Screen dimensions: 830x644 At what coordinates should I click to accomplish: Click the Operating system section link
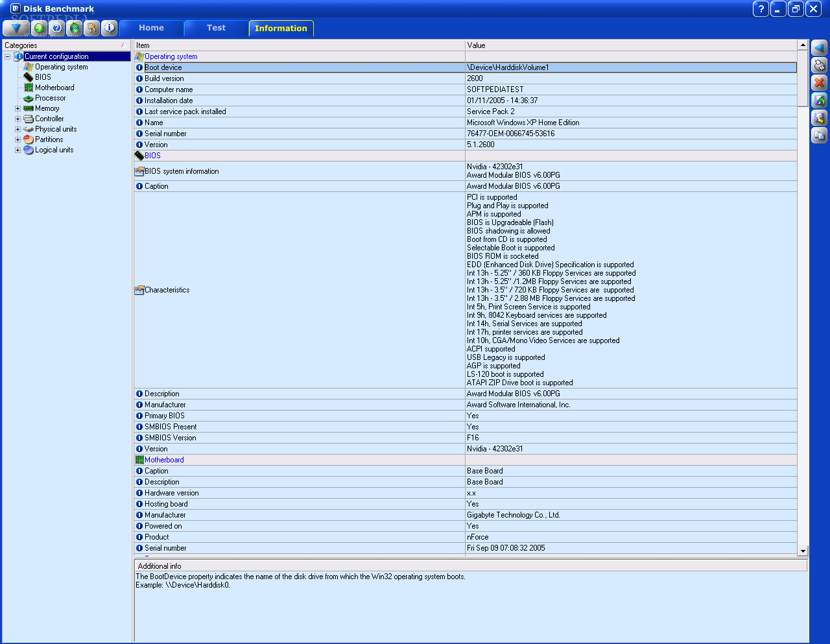(x=171, y=56)
